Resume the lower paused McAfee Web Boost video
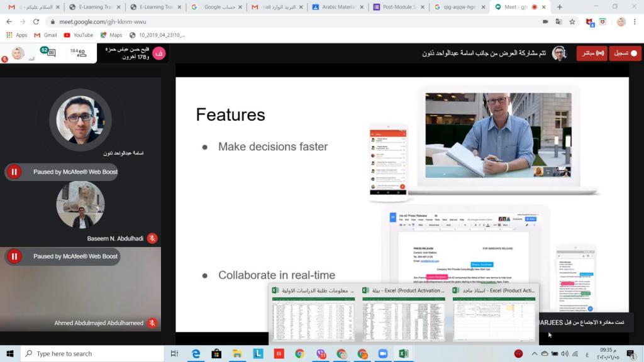The image size is (644, 362). [14, 256]
